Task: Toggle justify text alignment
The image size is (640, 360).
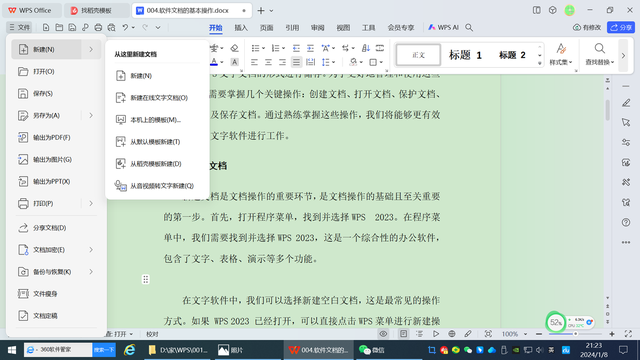Action: pos(296,62)
